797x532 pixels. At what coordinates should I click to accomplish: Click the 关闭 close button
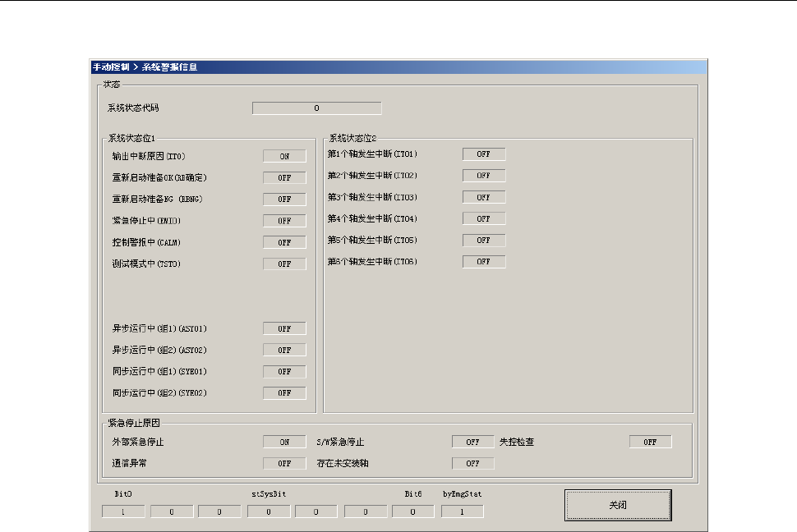(x=618, y=505)
